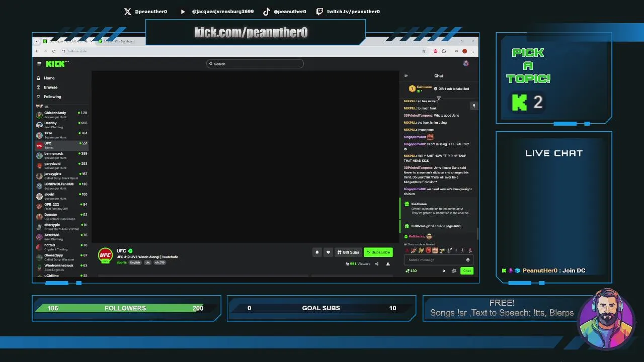Click the browser forward arrow

tap(45, 51)
